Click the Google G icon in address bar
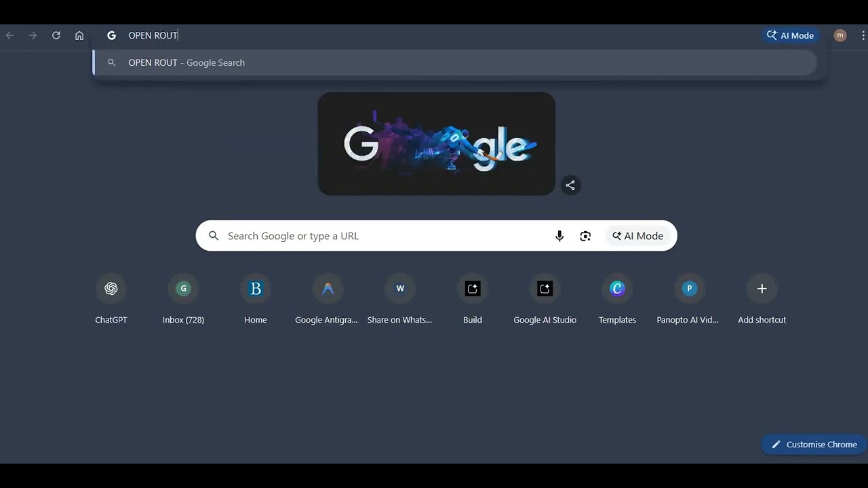The width and height of the screenshot is (868, 488). 112,35
